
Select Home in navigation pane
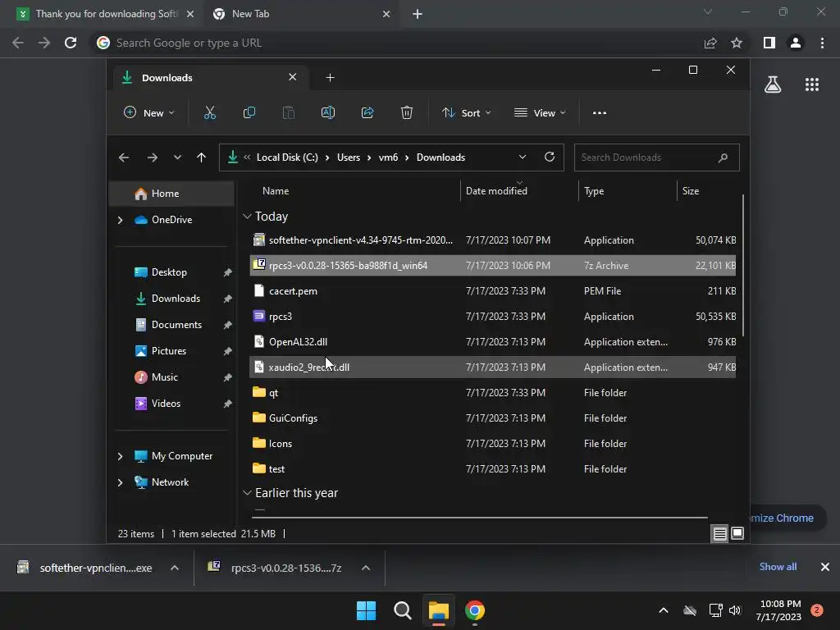tap(172, 194)
